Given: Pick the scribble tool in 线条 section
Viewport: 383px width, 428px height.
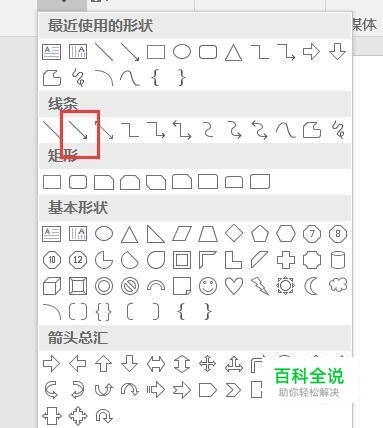Looking at the screenshot, I should [x=338, y=130].
